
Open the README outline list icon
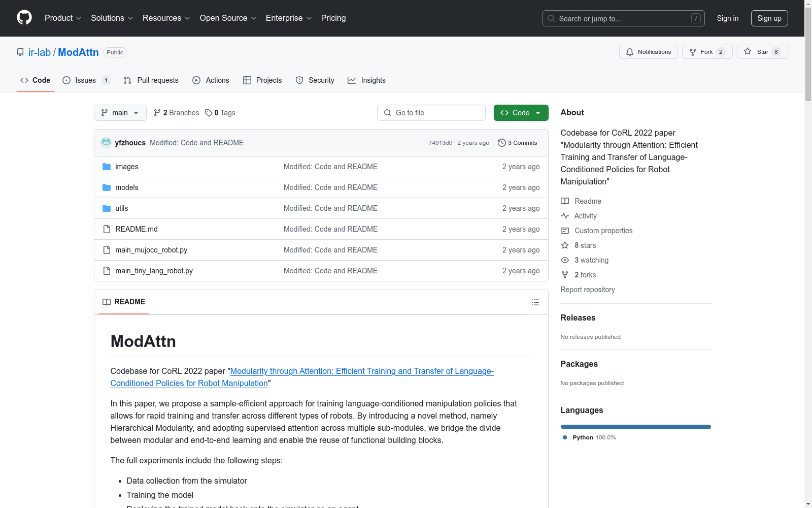(x=535, y=302)
